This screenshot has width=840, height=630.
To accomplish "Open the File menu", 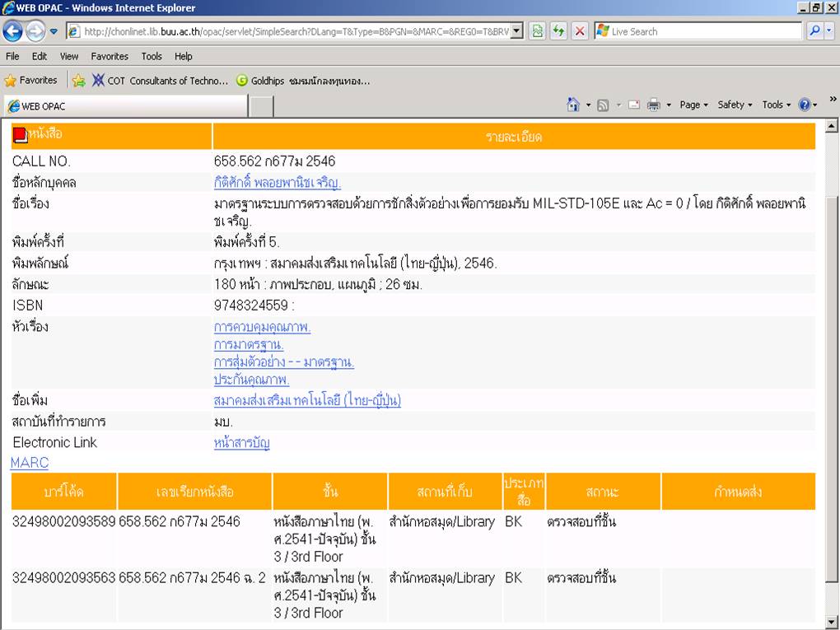I will click(12, 56).
